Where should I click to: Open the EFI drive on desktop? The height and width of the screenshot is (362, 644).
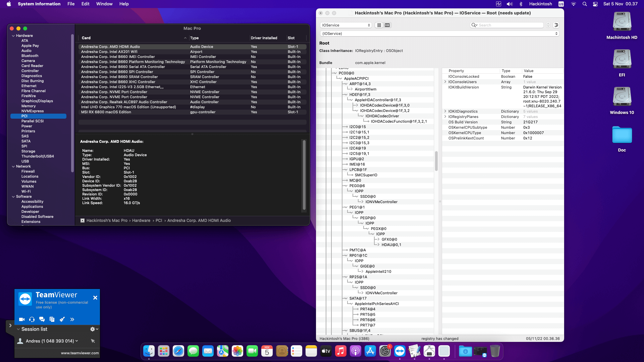pyautogui.click(x=622, y=60)
